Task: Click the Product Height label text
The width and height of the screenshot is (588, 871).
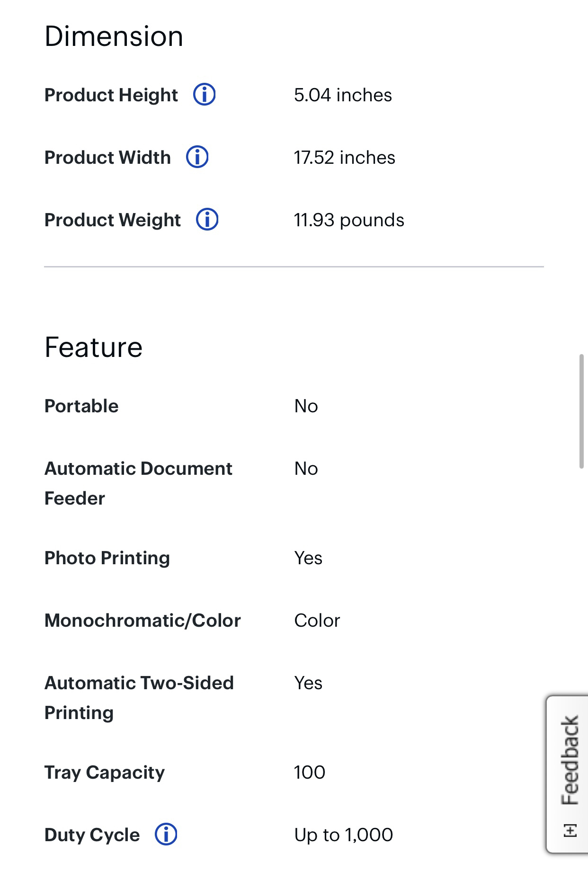Action: (111, 95)
